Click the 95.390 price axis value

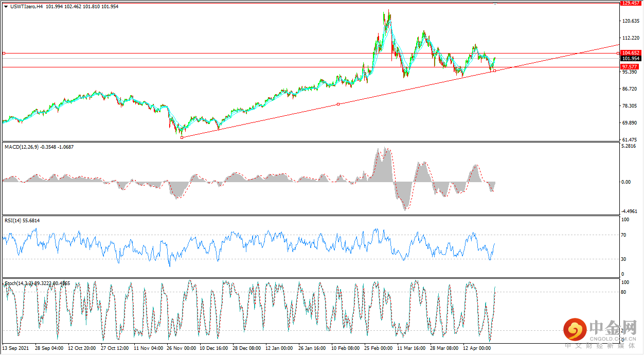[630, 72]
